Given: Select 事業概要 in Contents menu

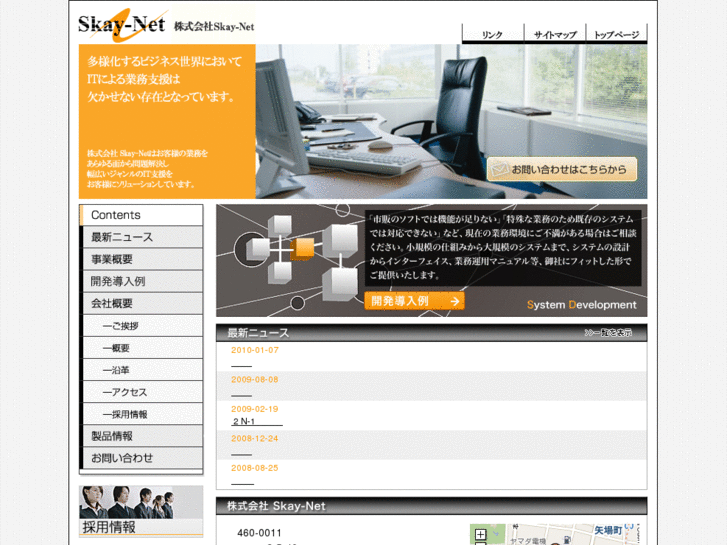Looking at the screenshot, I should [x=141, y=259].
